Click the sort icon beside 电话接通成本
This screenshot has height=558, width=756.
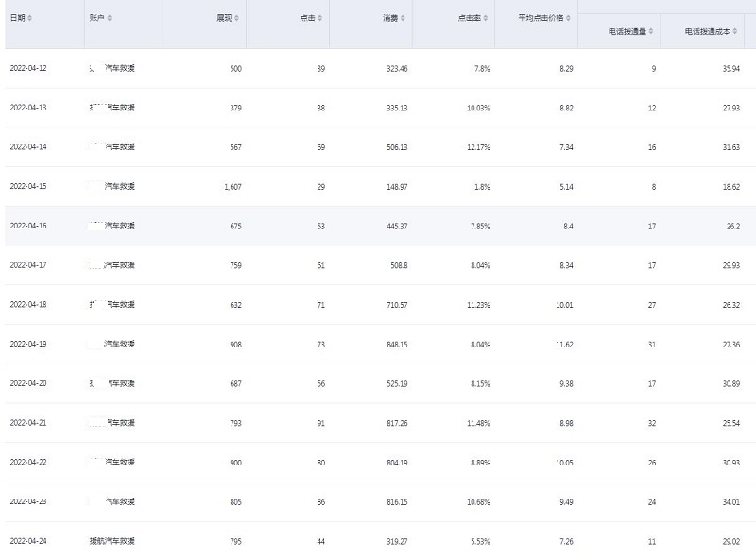coord(736,31)
